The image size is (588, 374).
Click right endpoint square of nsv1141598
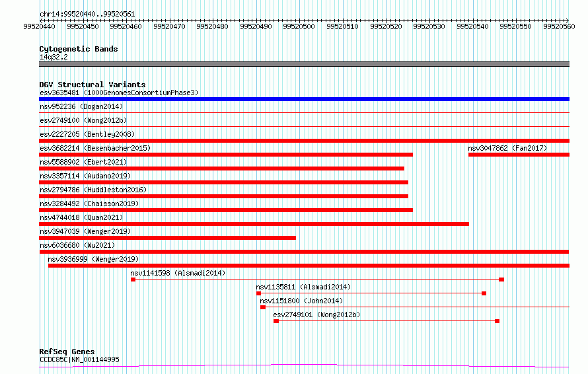501,280
